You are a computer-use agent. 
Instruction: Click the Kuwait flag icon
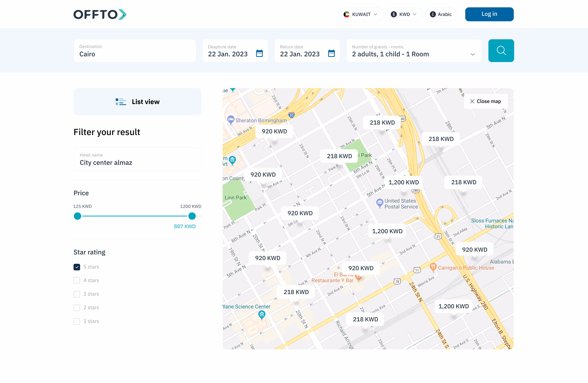point(346,14)
